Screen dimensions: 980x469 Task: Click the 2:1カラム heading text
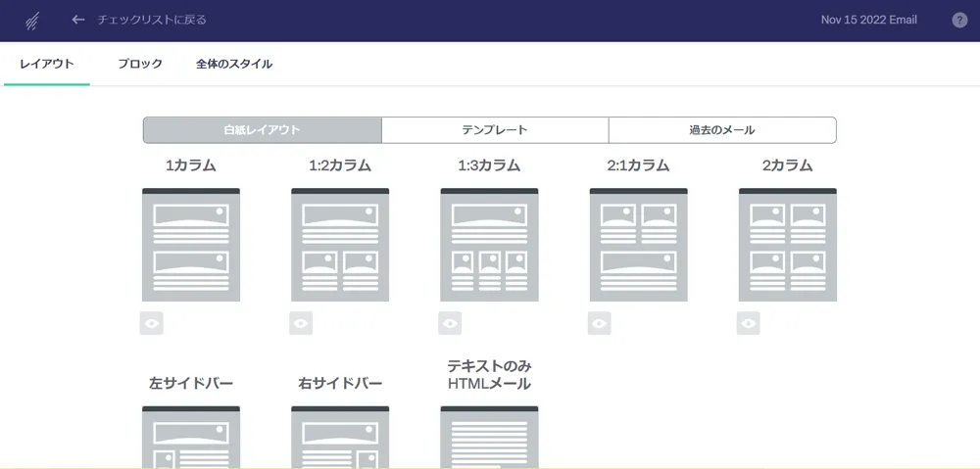click(639, 165)
